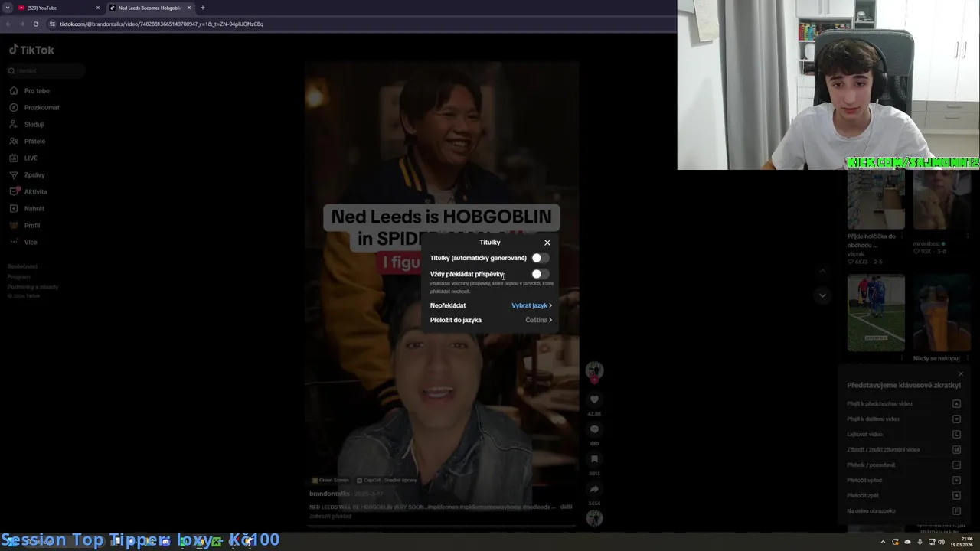Image resolution: width=980 pixels, height=551 pixels.
Task: Open brandontalks username link
Action: click(329, 494)
